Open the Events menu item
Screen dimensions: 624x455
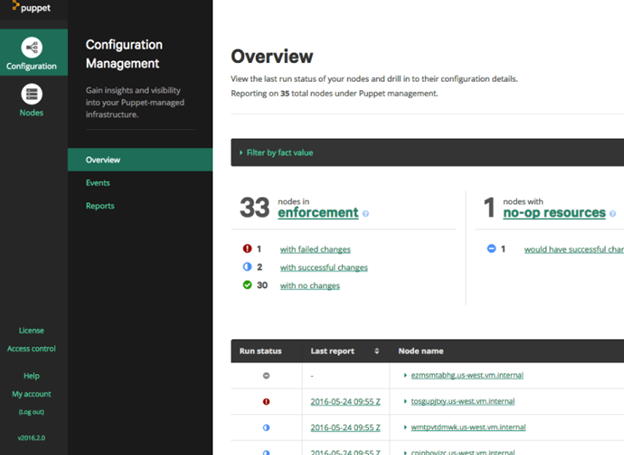tap(98, 183)
